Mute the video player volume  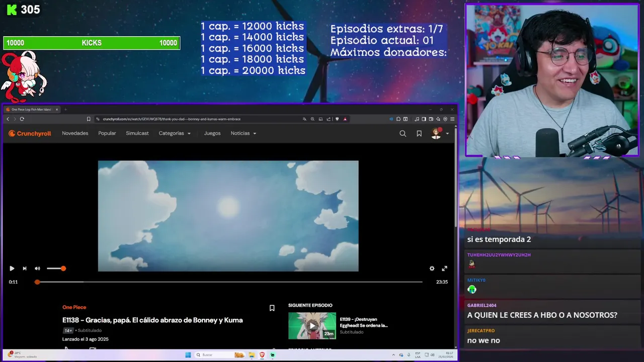(37, 268)
